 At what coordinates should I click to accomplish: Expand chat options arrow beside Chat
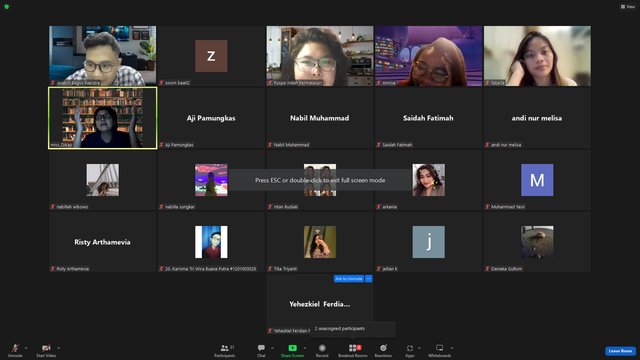272,348
